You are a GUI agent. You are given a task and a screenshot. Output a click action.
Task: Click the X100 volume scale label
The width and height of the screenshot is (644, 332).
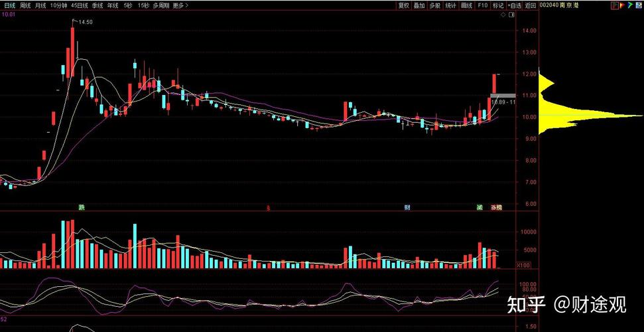[523, 265]
